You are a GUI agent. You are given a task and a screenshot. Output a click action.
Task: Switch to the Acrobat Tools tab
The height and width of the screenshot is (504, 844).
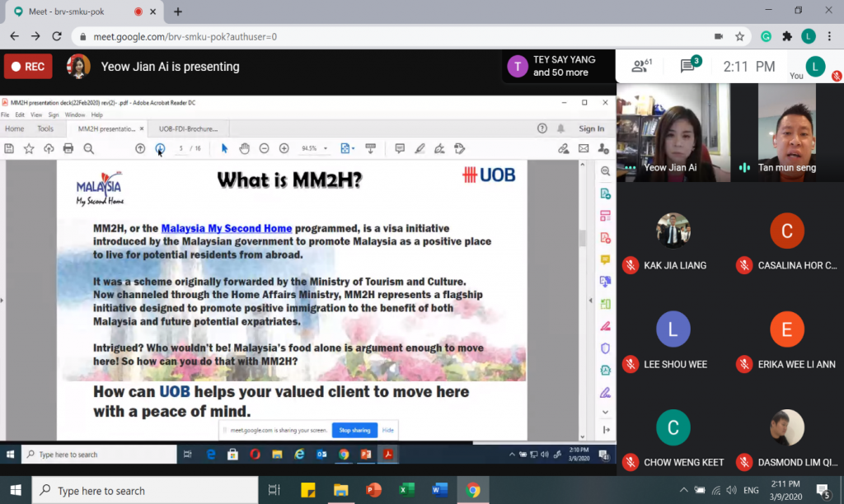(x=45, y=128)
